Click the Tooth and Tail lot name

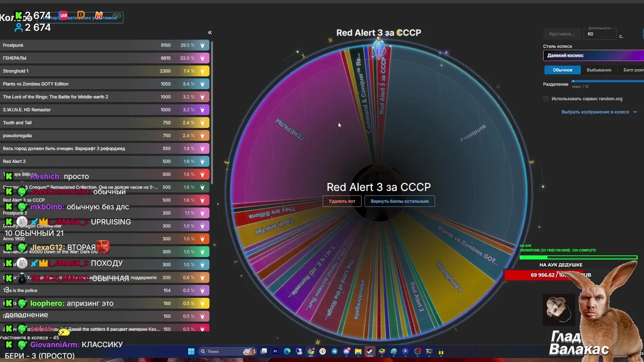click(x=17, y=123)
